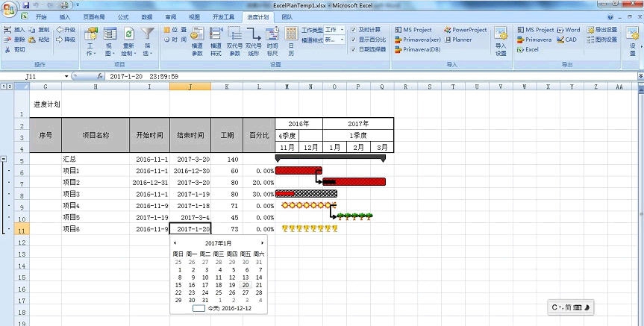
Task: Select the 项目1 red Gantt bar
Action: click(298, 170)
